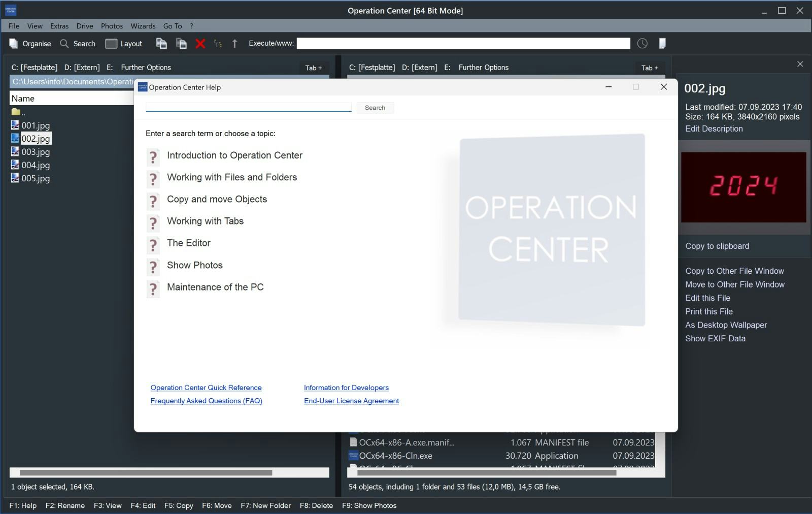This screenshot has height=514, width=812.
Task: Select the Organise tool in the toolbar
Action: click(x=30, y=44)
